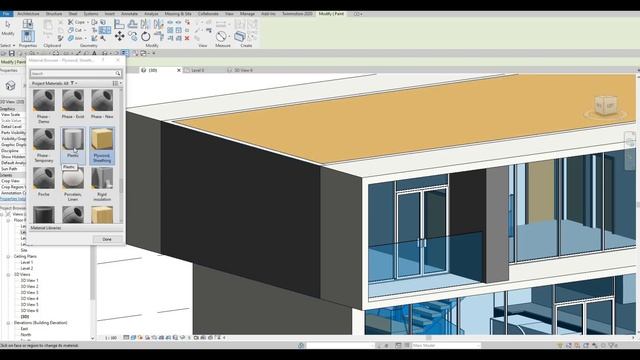Click the Properties palette ribbon icon
This screenshot has height=360, width=640.
pos(28,36)
